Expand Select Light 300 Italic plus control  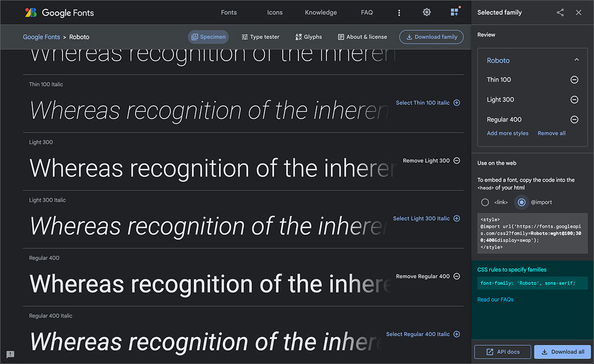pos(456,218)
